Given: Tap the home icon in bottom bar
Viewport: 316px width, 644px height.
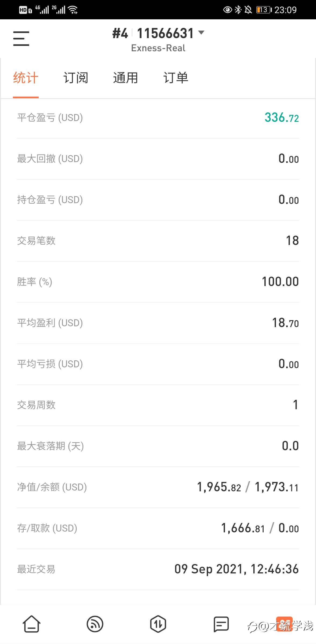Looking at the screenshot, I should [32, 624].
